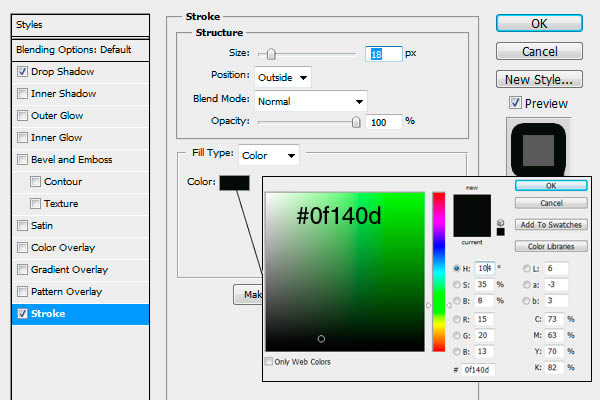600x400 pixels.
Task: Uncheck the Drop Shadow checkbox
Action: click(x=23, y=72)
